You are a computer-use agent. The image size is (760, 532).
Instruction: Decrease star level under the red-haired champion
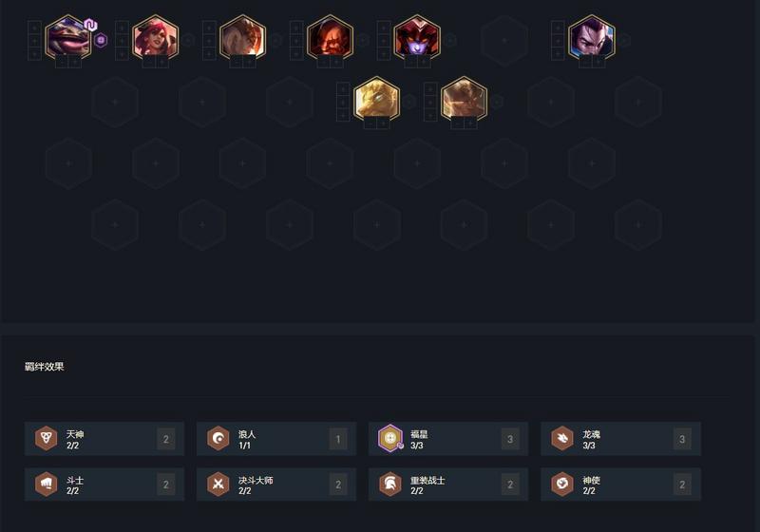pyautogui.click(x=149, y=62)
